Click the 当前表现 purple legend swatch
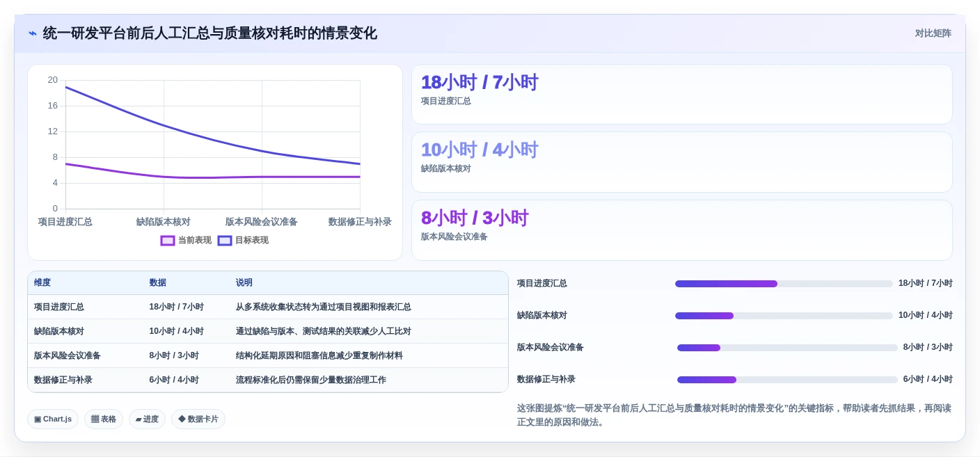The width and height of the screenshot is (980, 457). point(168,240)
